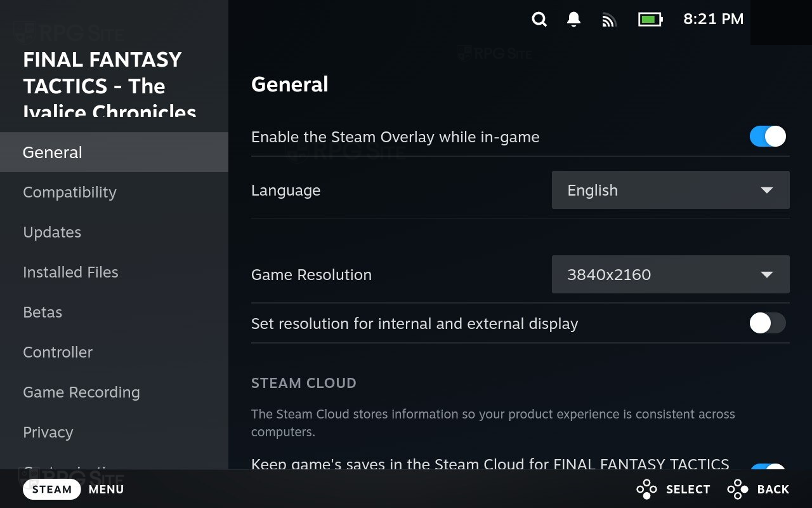Disable the Steam Overlay while in-game toggle
The image size is (812, 508).
768,137
